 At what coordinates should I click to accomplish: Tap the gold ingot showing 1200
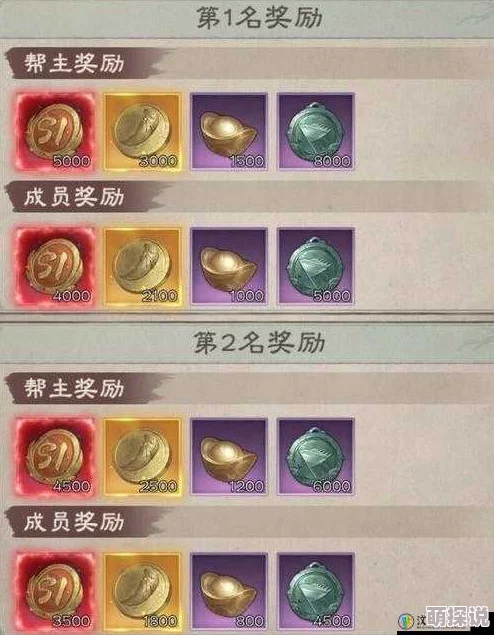tap(229, 457)
